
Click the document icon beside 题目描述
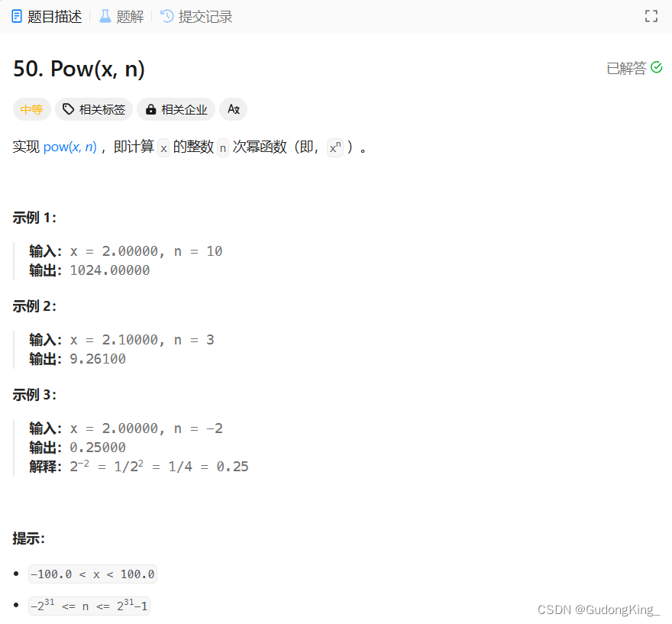15,16
